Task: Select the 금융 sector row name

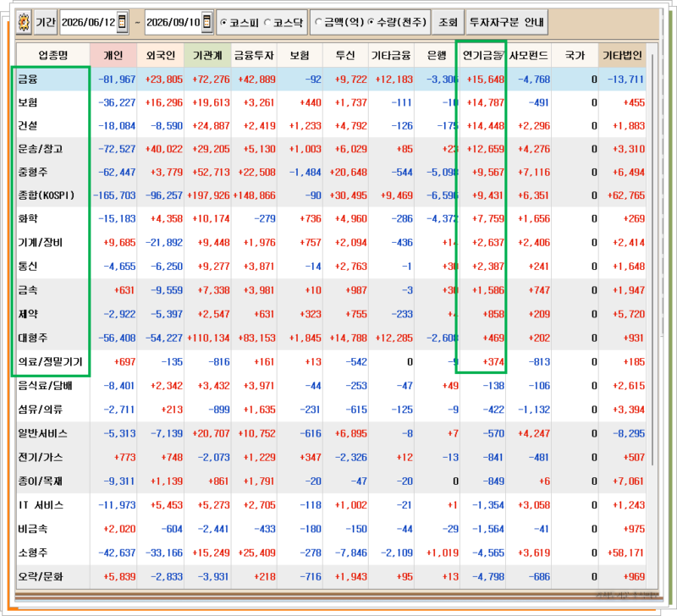Action: pos(28,79)
